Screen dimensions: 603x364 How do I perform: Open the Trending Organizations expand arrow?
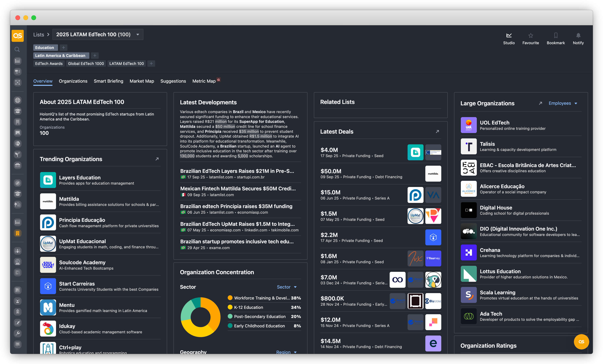(x=157, y=159)
